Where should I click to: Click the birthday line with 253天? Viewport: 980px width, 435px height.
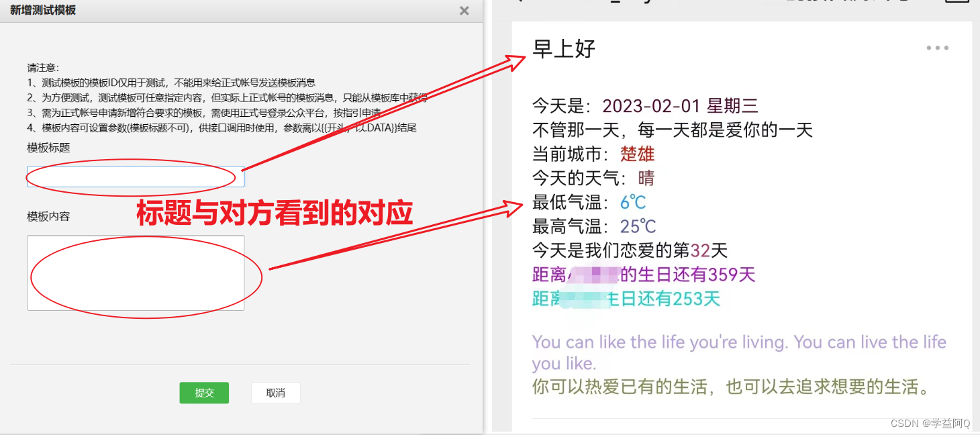point(626,299)
